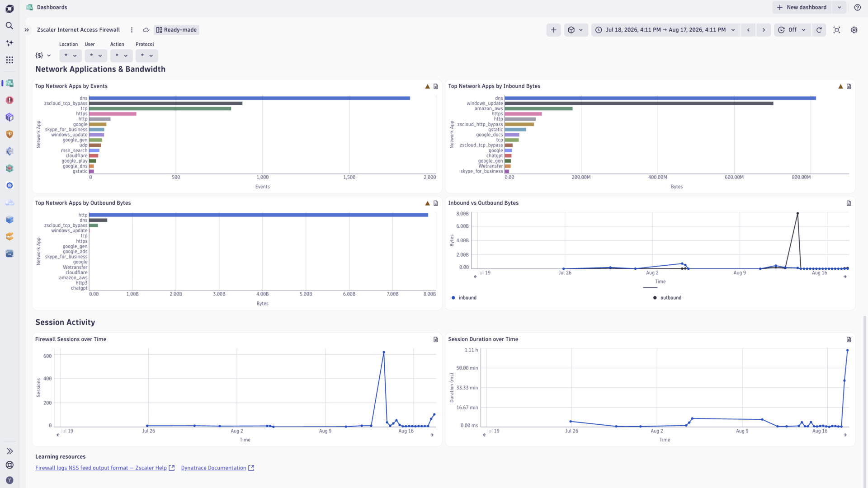Open the dashboard more options menu
The width and height of the screenshot is (868, 488).
pyautogui.click(x=132, y=30)
